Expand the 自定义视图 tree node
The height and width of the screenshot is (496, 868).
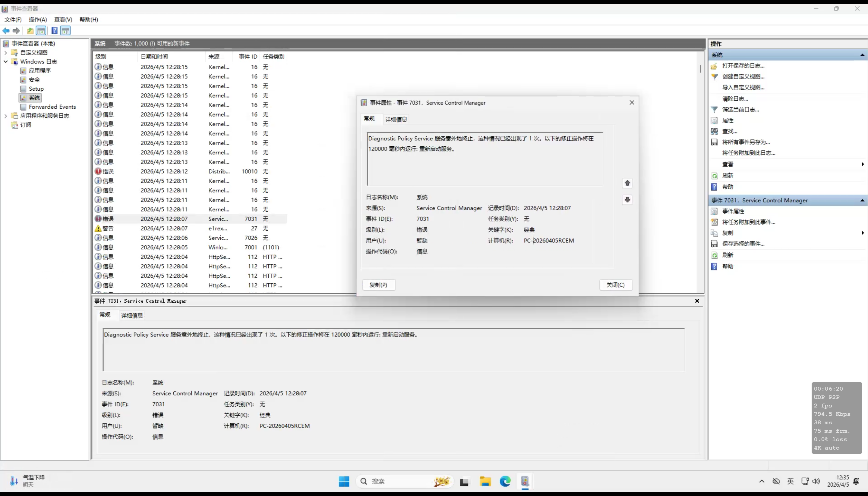[x=6, y=52]
